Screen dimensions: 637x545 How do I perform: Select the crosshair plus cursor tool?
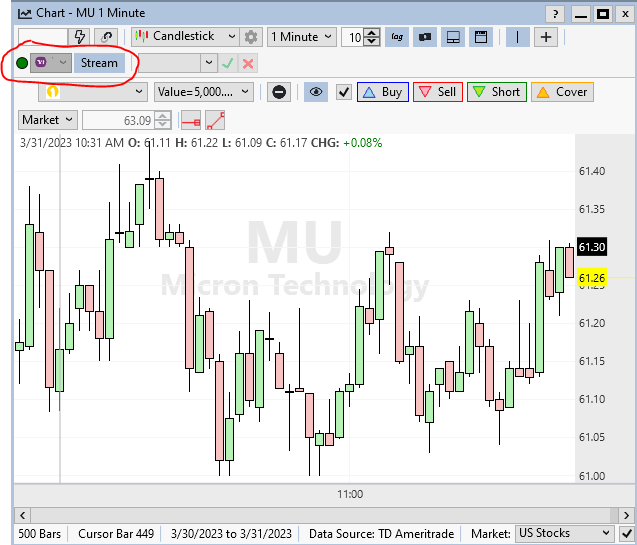546,37
